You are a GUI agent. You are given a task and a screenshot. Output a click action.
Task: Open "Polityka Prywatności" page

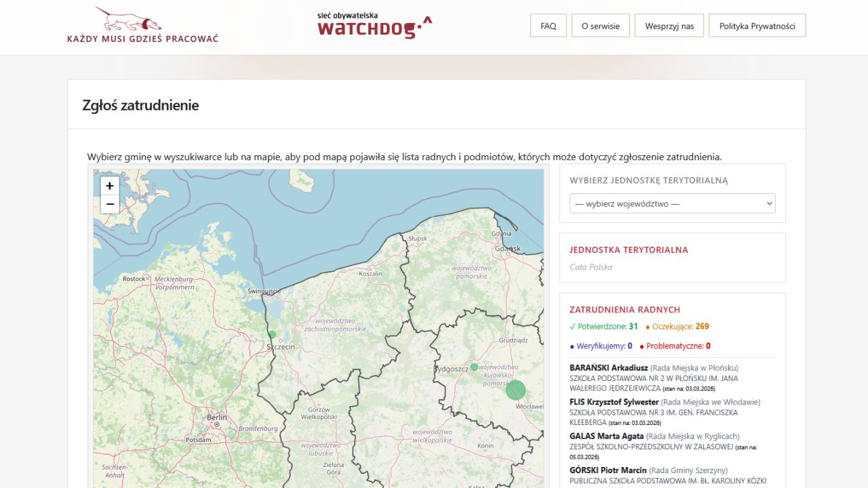(x=757, y=26)
